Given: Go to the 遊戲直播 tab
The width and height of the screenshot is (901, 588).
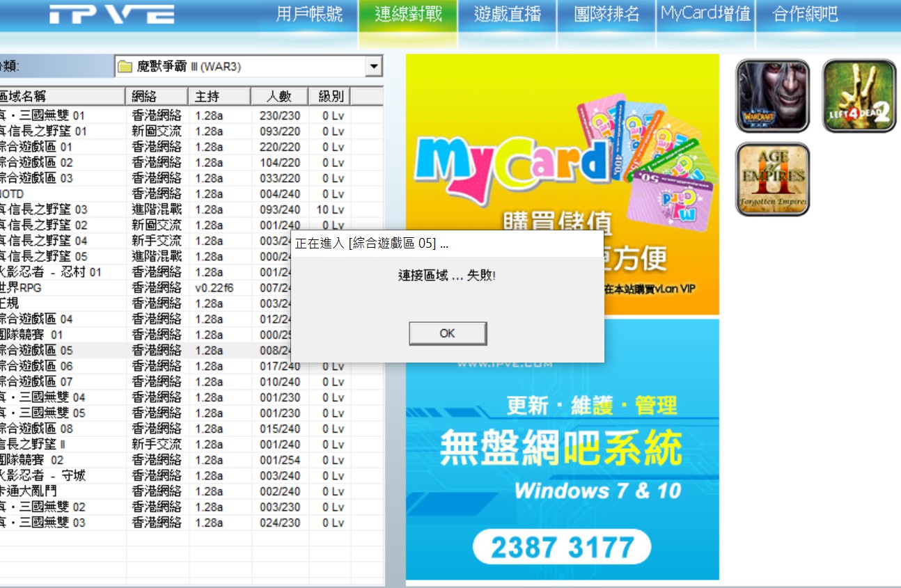Looking at the screenshot, I should (x=507, y=14).
